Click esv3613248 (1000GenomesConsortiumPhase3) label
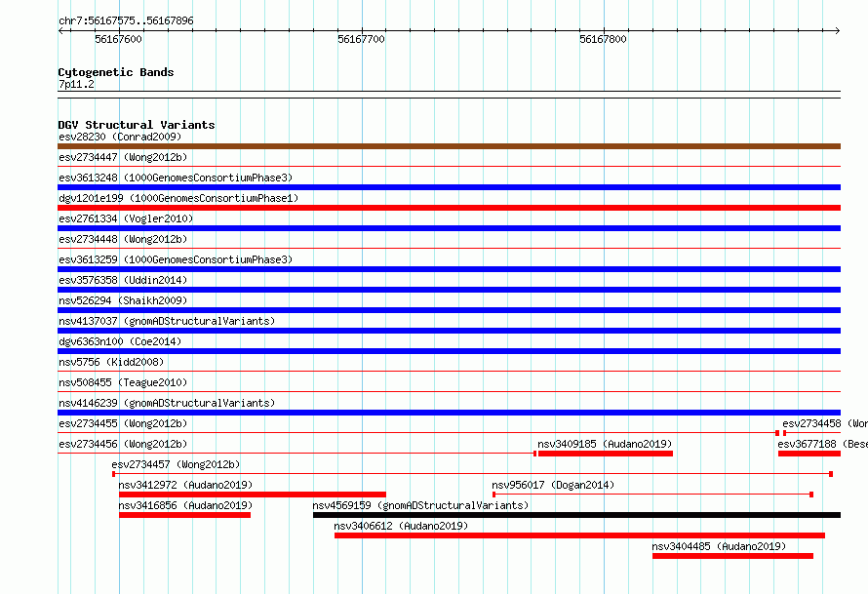This screenshot has height=594, width=868. [x=176, y=178]
